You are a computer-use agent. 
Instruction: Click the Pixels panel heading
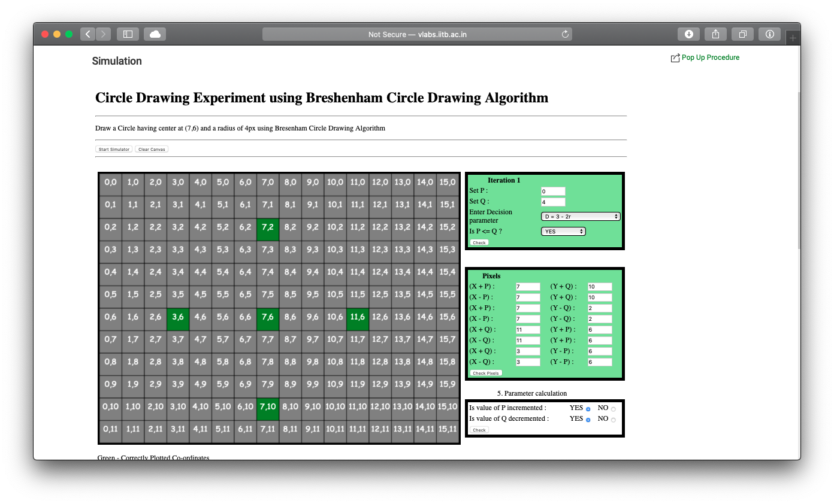coord(491,276)
